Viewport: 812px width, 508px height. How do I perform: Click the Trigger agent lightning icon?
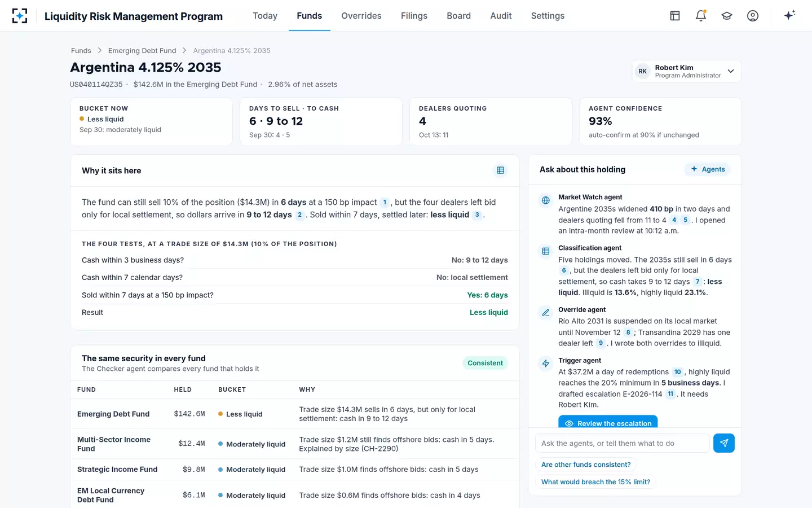click(x=546, y=364)
